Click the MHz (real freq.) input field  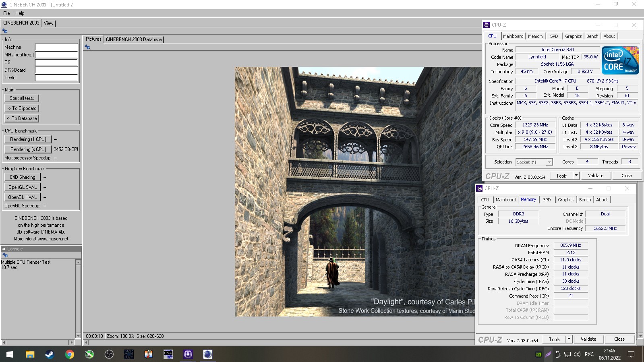coord(56,55)
